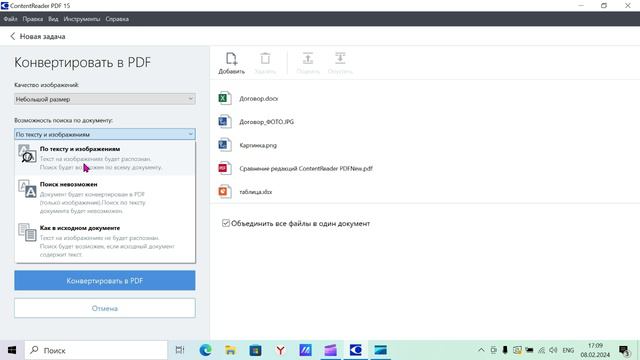
Task: Click the Удалить trash toolbar icon
Action: click(265, 63)
